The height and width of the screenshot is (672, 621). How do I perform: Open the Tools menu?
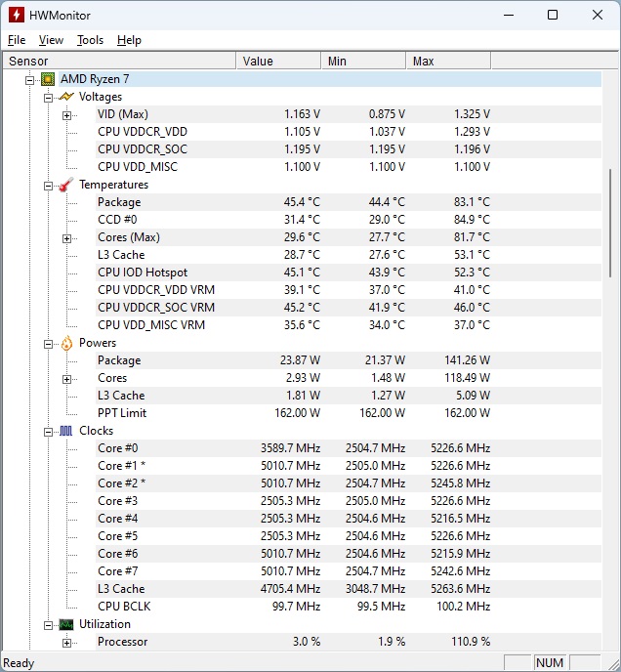[x=90, y=40]
